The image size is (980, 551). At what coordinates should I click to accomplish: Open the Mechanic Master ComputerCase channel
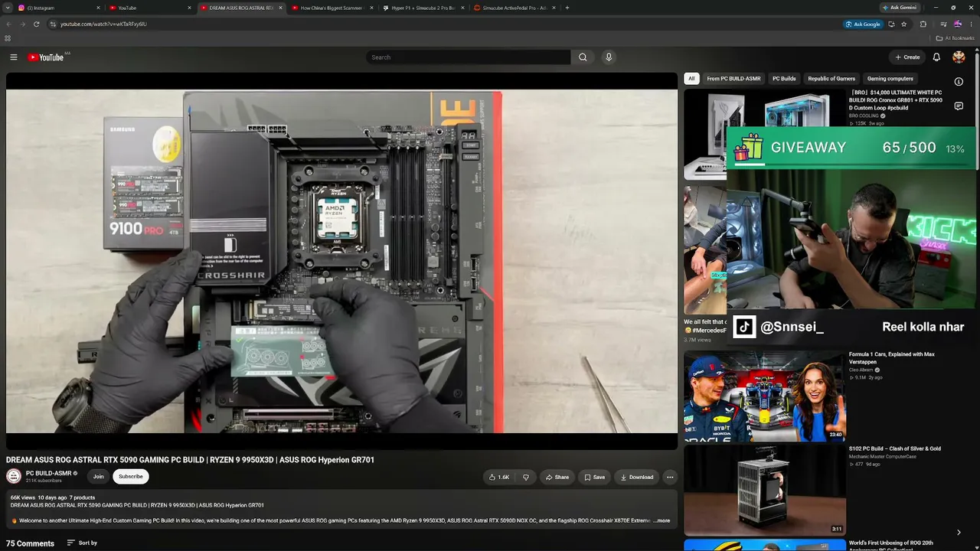(883, 457)
